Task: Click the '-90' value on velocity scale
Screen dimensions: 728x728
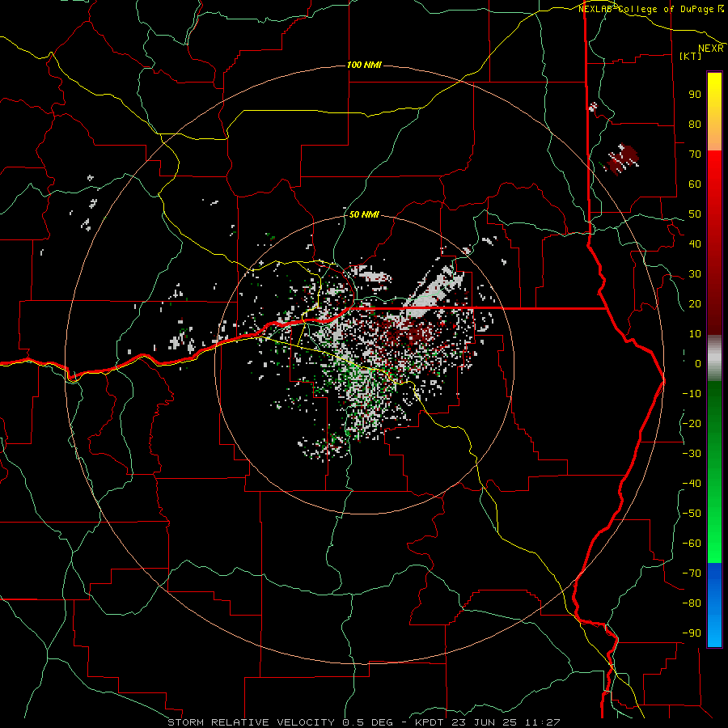Action: pos(692,633)
